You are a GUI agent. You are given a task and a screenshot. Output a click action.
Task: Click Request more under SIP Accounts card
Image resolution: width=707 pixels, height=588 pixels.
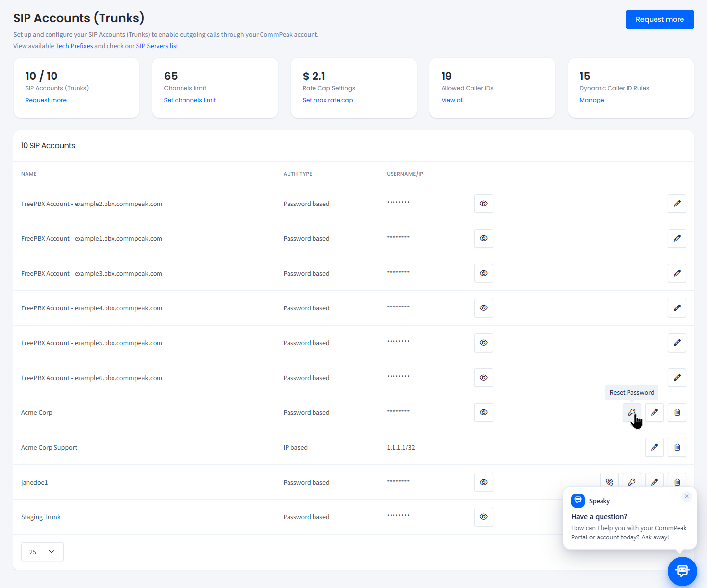[x=46, y=100]
